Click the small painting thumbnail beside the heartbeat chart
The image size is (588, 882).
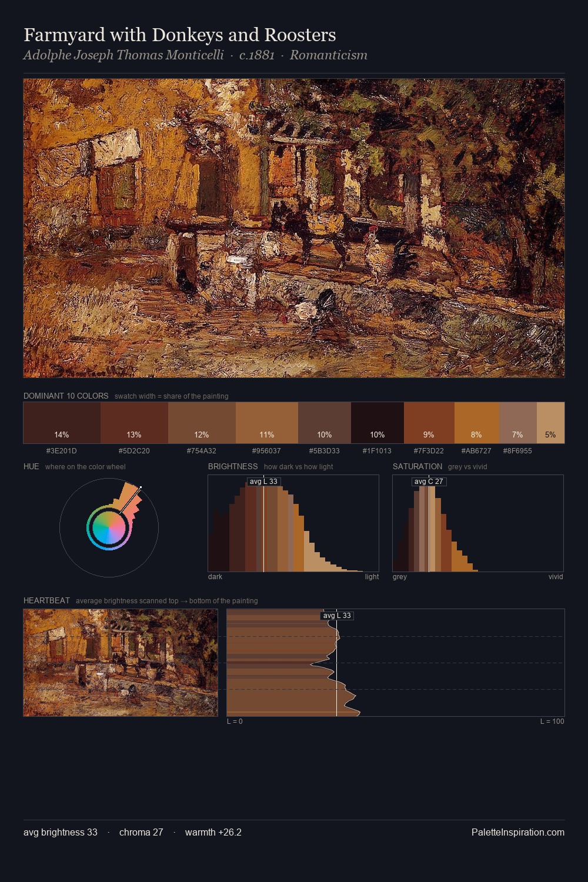point(121,663)
